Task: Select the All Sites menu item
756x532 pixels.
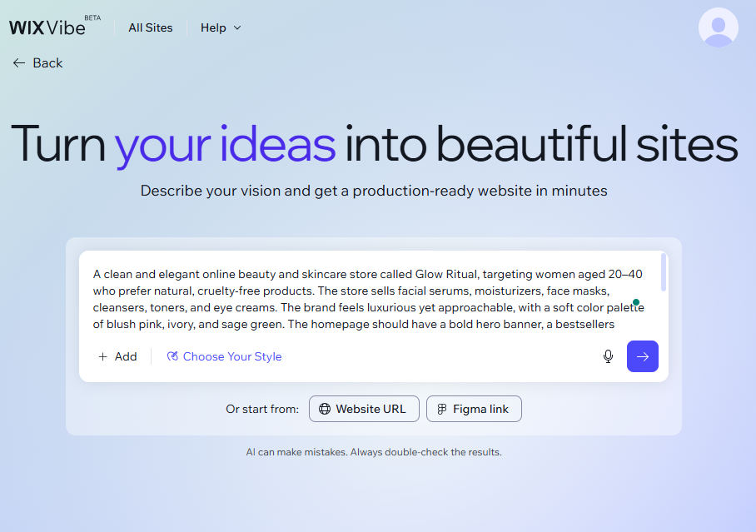Action: 150,27
